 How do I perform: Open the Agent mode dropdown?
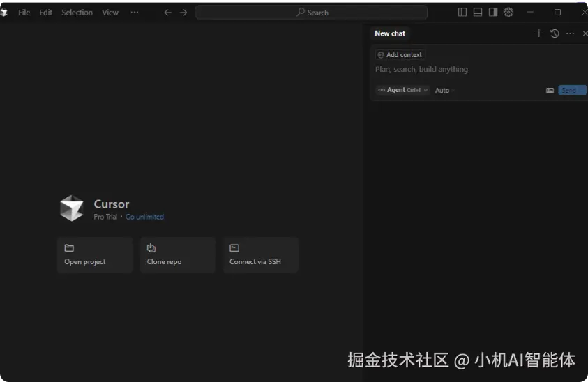coord(402,90)
